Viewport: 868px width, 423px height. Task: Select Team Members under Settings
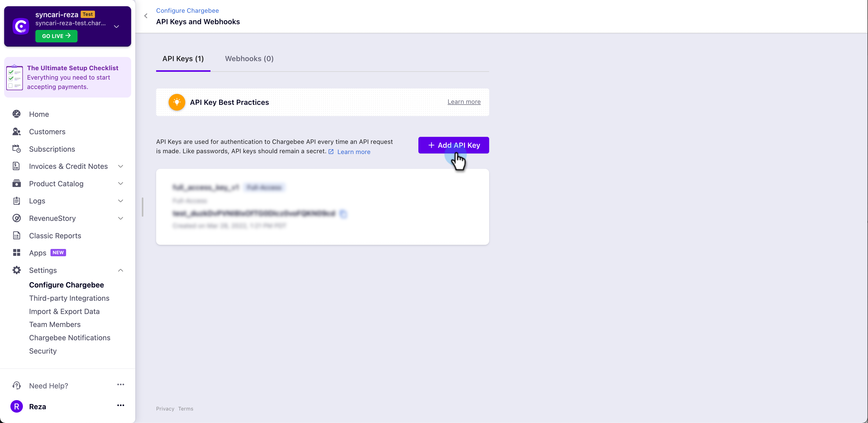pyautogui.click(x=55, y=324)
